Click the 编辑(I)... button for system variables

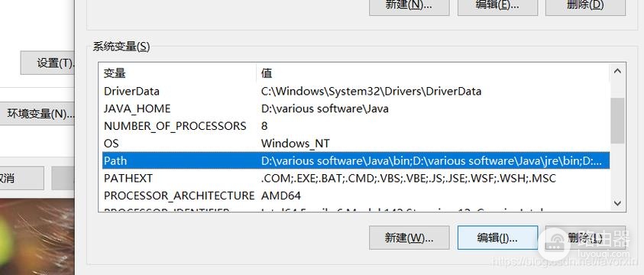497,238
